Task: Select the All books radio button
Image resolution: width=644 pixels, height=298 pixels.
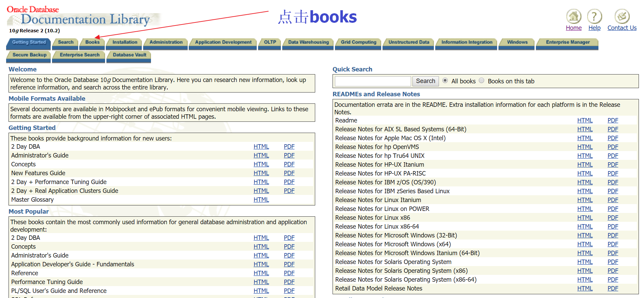Action: point(445,81)
